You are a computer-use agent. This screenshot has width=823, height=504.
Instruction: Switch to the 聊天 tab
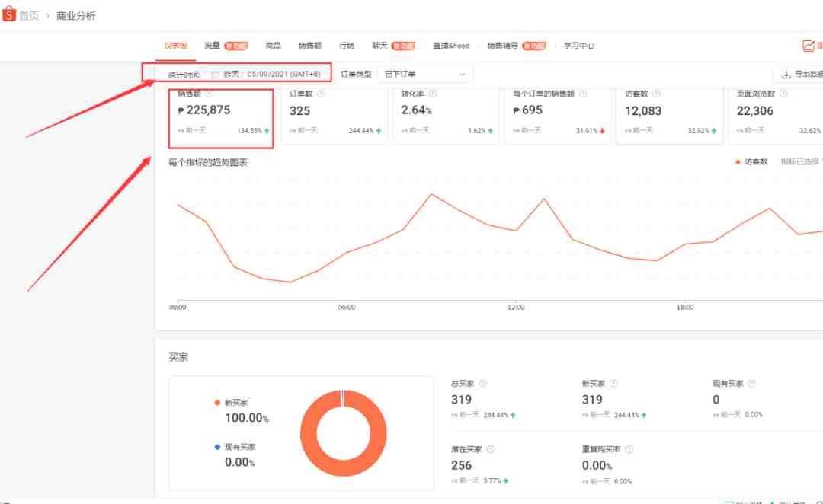[x=379, y=46]
